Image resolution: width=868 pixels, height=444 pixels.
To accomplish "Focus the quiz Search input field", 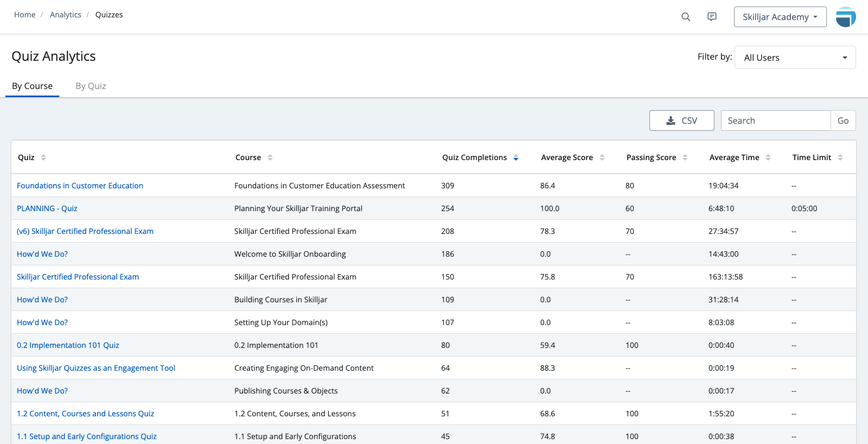I will [776, 120].
